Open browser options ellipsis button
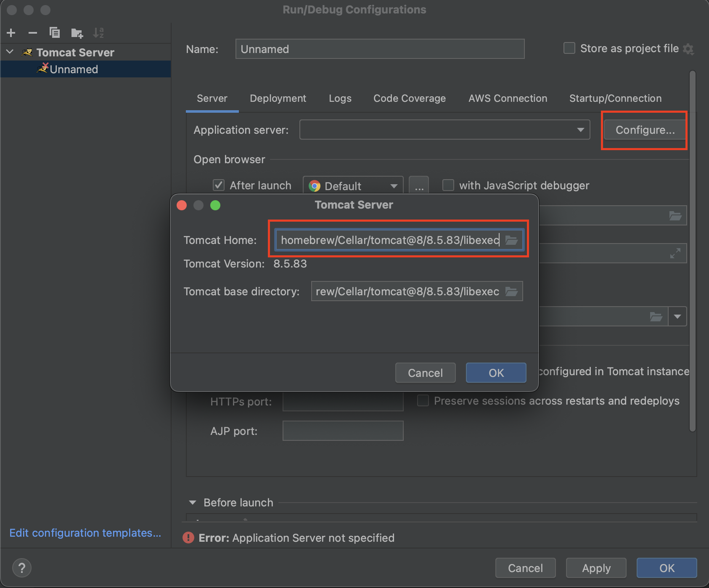The height and width of the screenshot is (588, 709). coord(419,185)
